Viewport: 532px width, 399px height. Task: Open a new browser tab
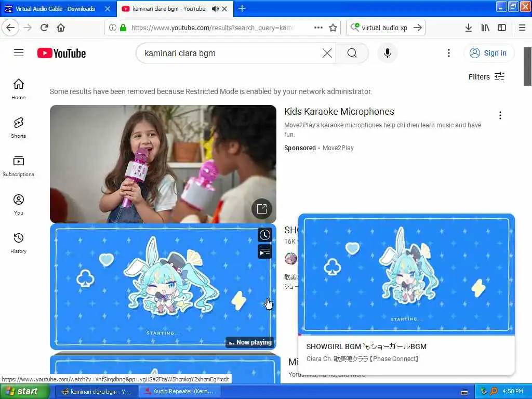click(242, 9)
